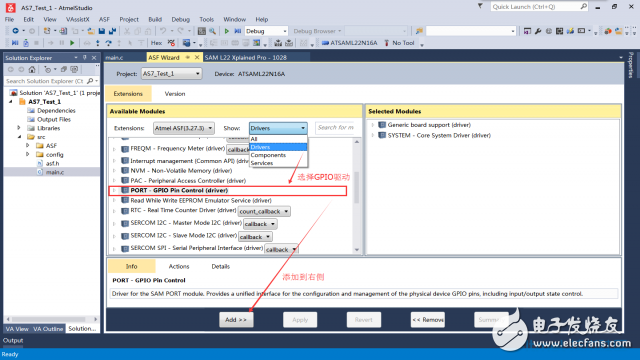
Task: Expand the ASF folder node
Action: point(28,146)
